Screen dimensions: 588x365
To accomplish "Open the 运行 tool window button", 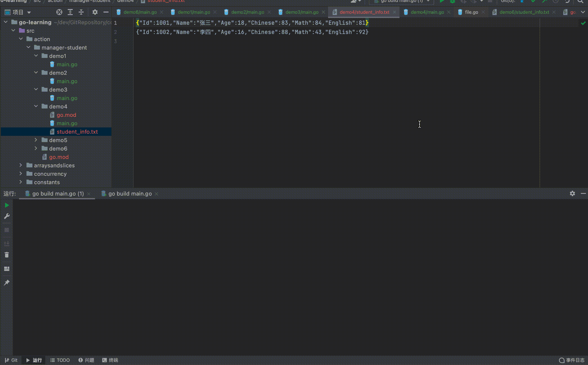I will tap(34, 360).
